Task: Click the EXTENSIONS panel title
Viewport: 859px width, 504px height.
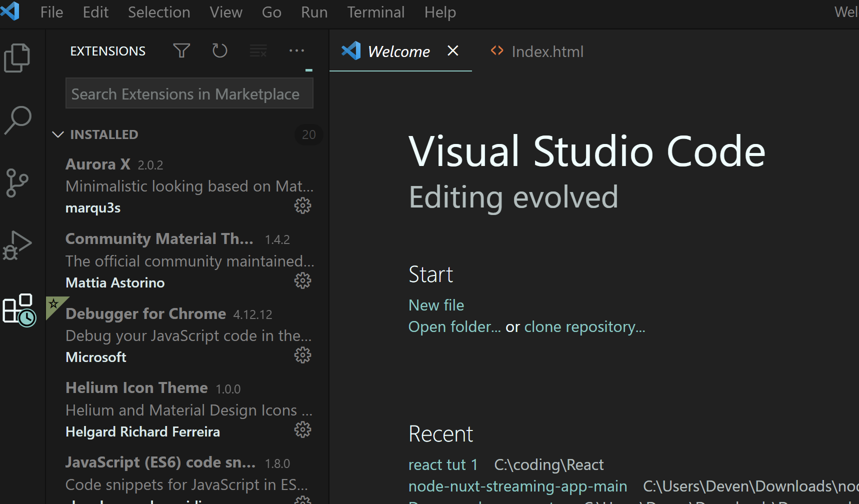Action: click(x=108, y=51)
